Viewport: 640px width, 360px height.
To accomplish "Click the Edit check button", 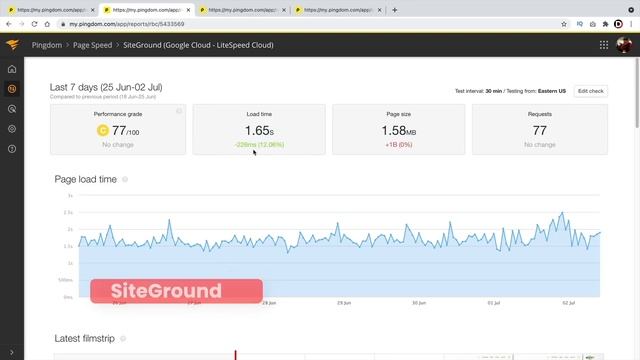I will tap(591, 91).
